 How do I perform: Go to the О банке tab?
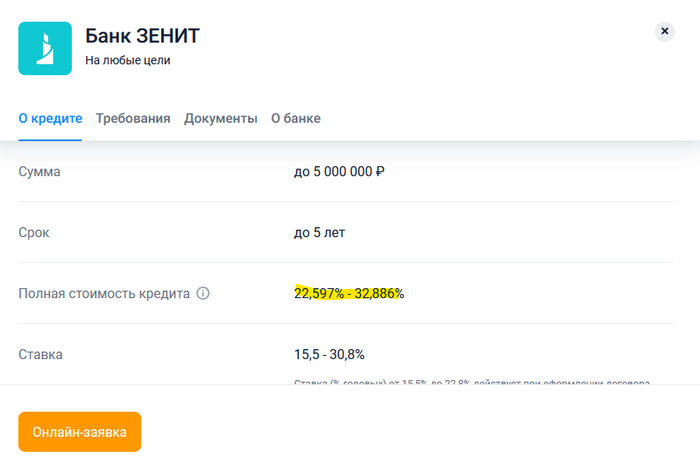coord(296,118)
